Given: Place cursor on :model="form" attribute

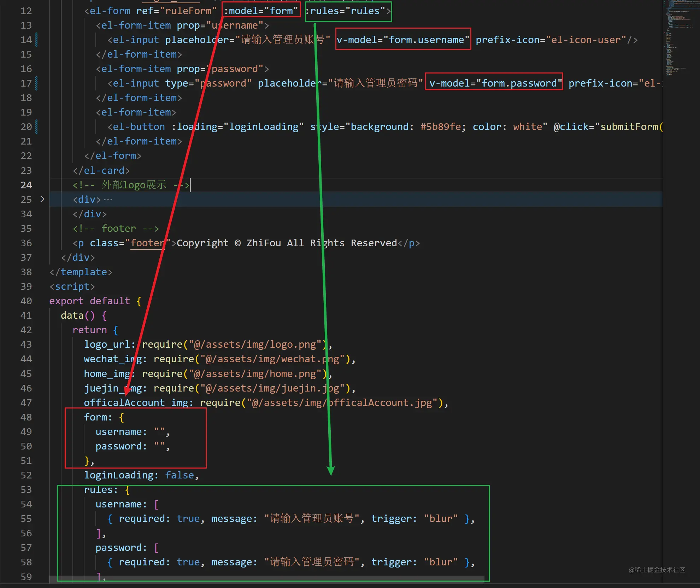Looking at the screenshot, I should coord(261,11).
